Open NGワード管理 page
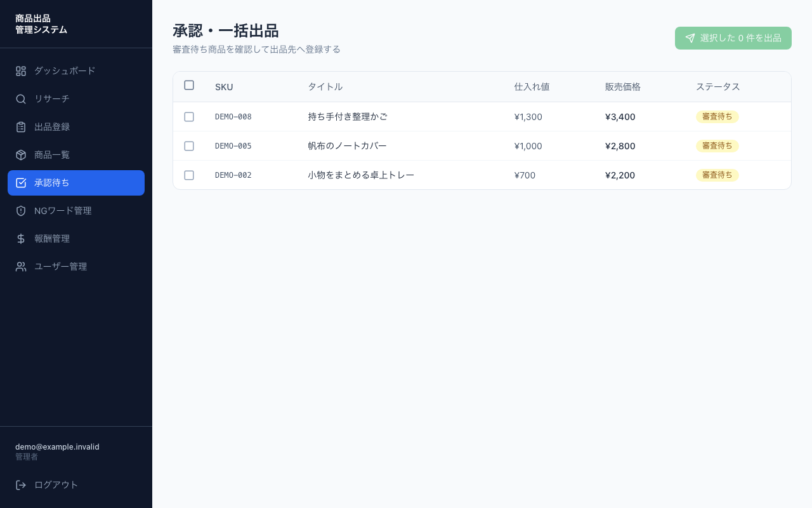812x508 pixels. point(76,211)
